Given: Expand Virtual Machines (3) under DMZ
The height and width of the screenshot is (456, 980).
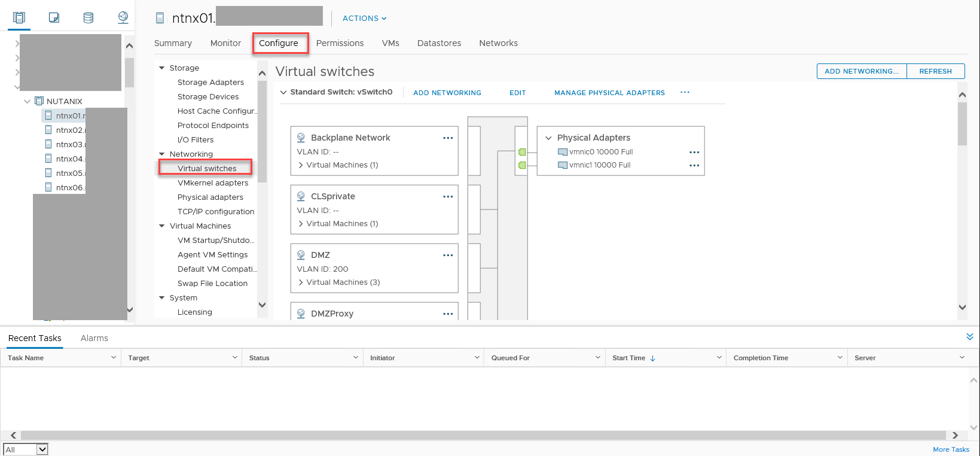Looking at the screenshot, I should click(301, 282).
